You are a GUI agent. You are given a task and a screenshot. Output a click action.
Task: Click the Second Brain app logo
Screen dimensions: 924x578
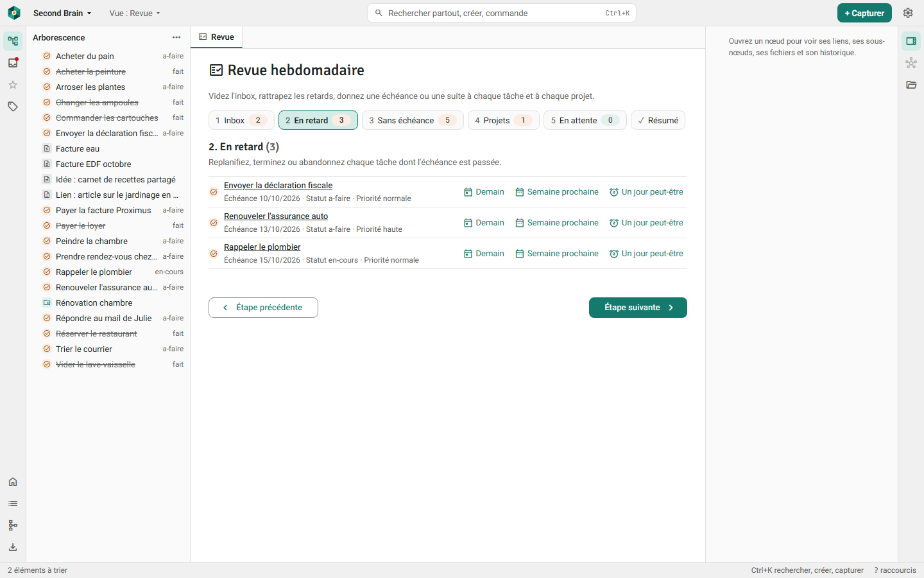click(x=14, y=13)
